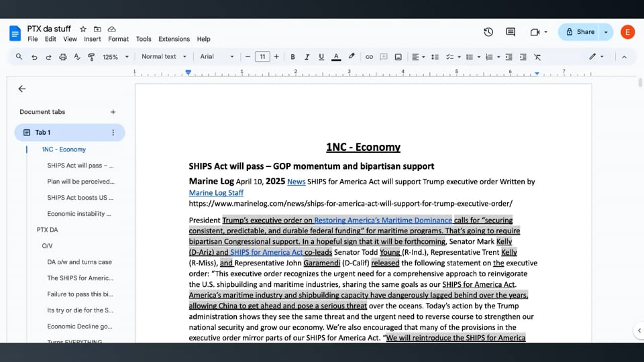The image size is (644, 362).
Task: Open the text color picker
Action: pos(336,57)
